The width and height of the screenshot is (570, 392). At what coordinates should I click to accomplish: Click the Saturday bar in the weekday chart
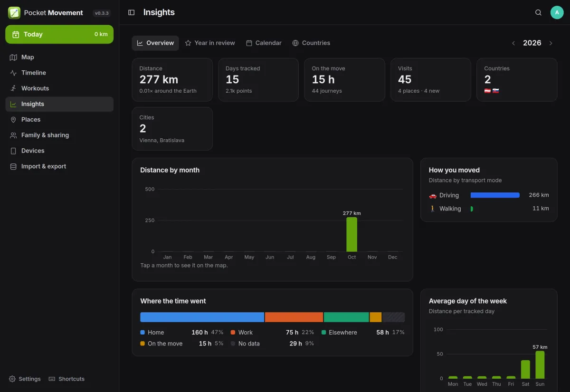tap(525, 369)
